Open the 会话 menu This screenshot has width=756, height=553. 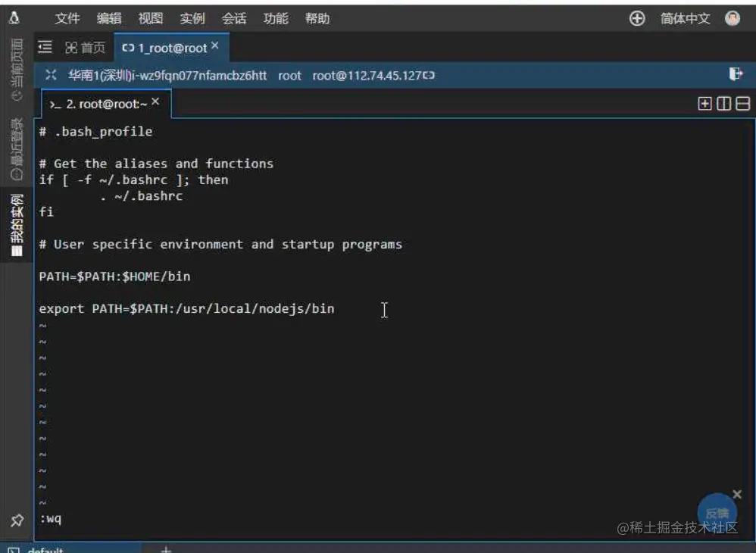(234, 19)
